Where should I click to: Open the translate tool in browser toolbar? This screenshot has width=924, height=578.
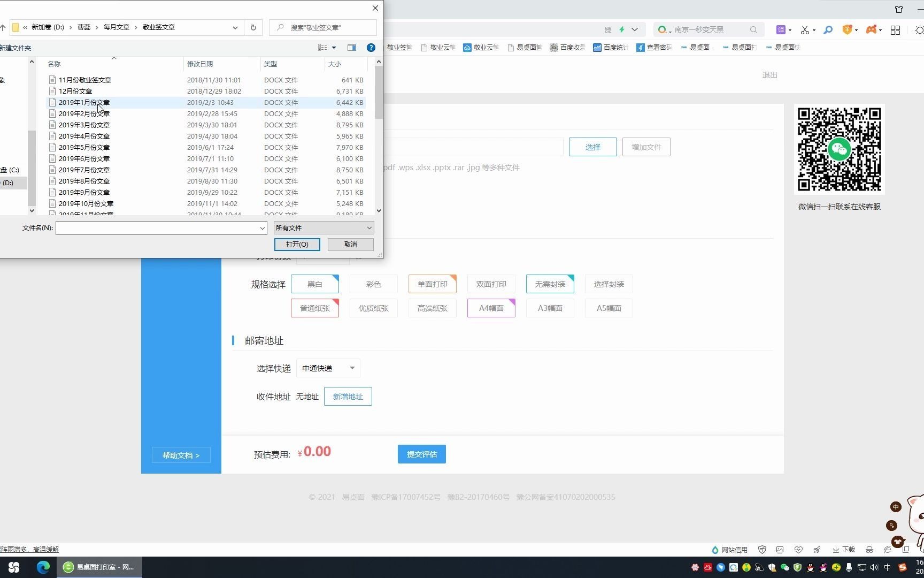click(x=780, y=30)
